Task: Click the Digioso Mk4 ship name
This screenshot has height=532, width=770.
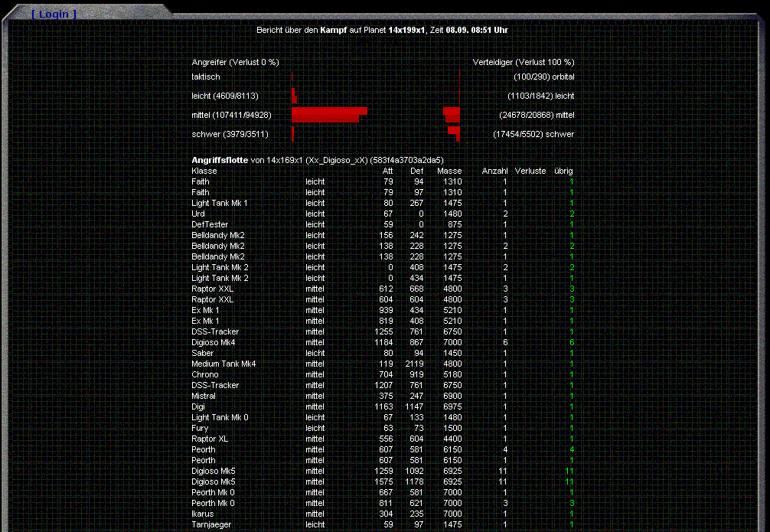Action: [x=214, y=342]
